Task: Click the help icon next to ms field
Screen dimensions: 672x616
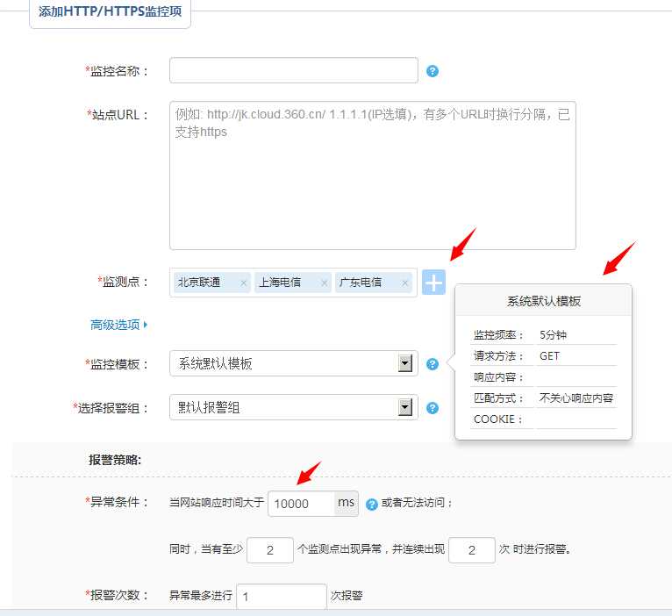Action: 371,504
